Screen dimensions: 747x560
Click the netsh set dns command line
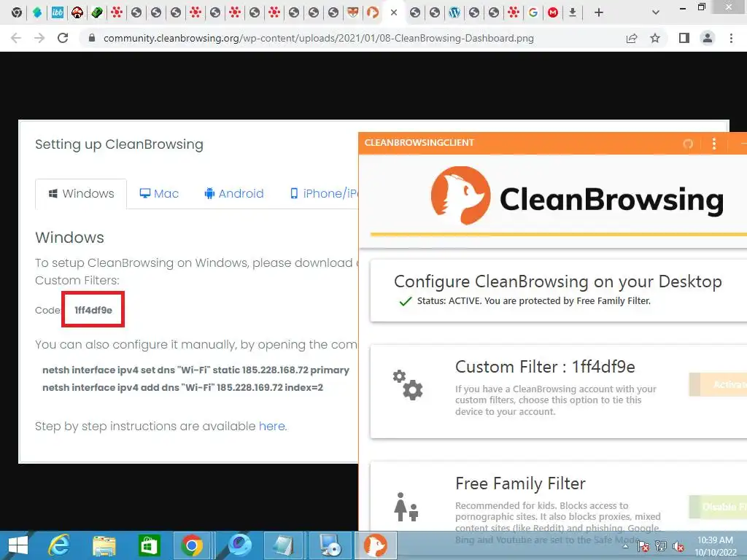point(196,370)
